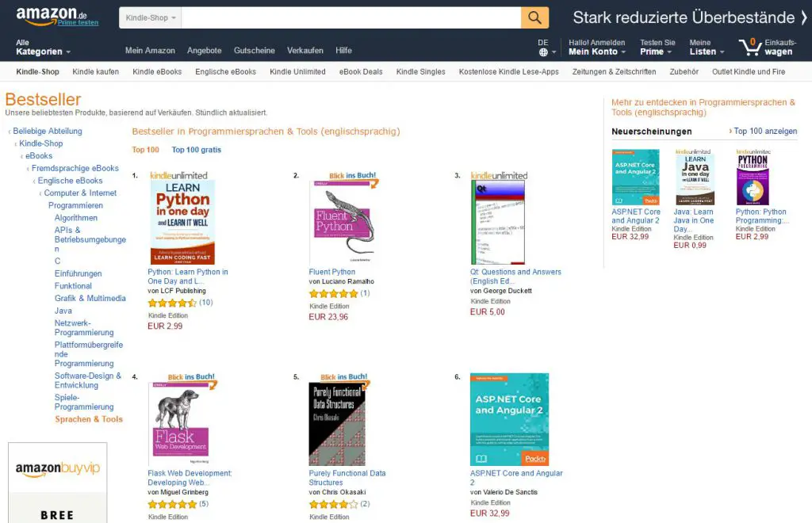This screenshot has width=812, height=523.
Task: Select Angebote in the top menu
Action: [x=204, y=51]
